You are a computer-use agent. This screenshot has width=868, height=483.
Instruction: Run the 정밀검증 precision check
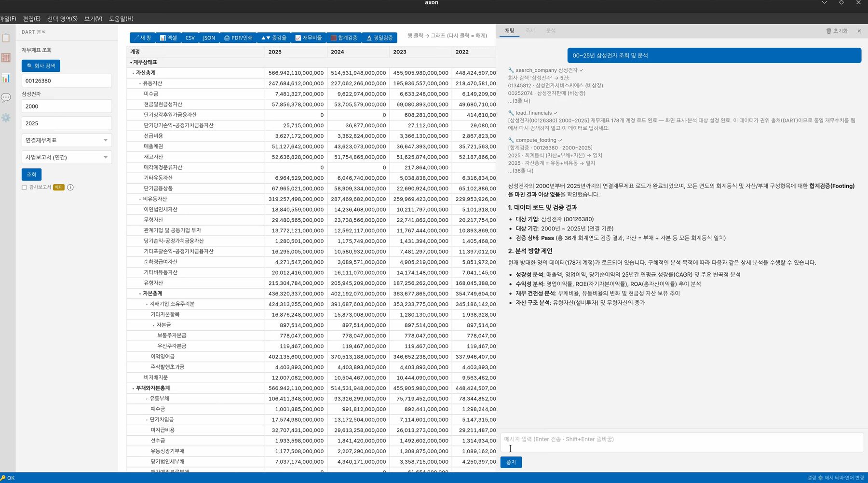pos(380,38)
